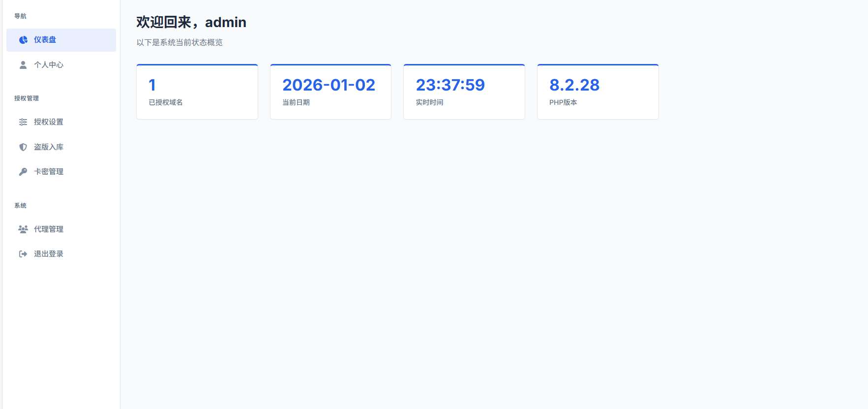
Task: Click the 当前日期 card showing 2026-01-02
Action: 330,92
